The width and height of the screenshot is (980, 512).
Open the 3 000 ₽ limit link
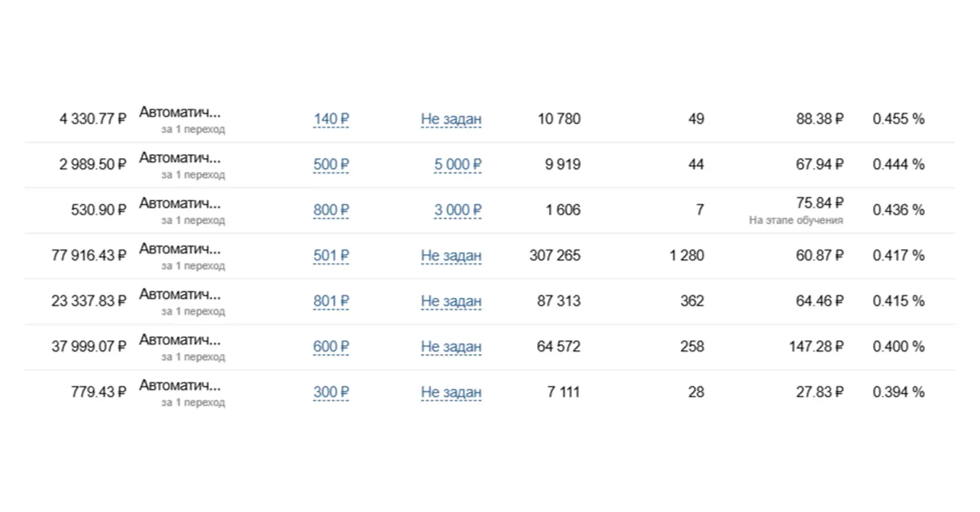coord(457,210)
